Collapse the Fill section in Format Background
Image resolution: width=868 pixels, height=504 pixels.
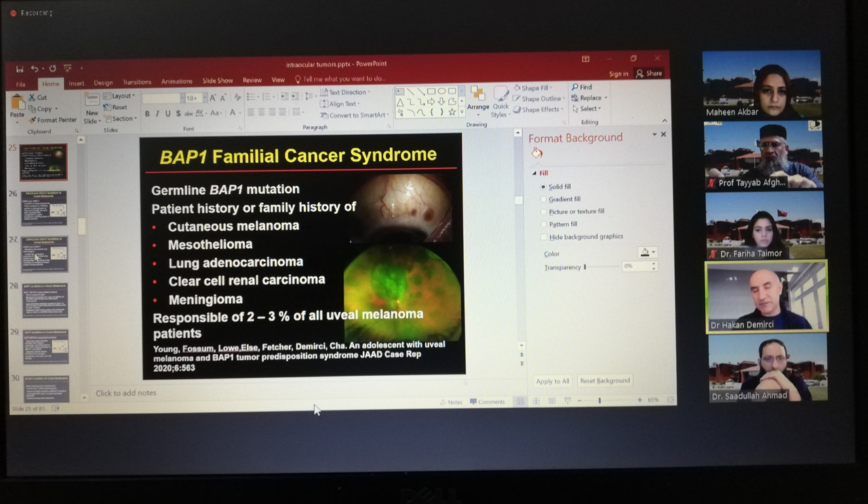pyautogui.click(x=534, y=174)
